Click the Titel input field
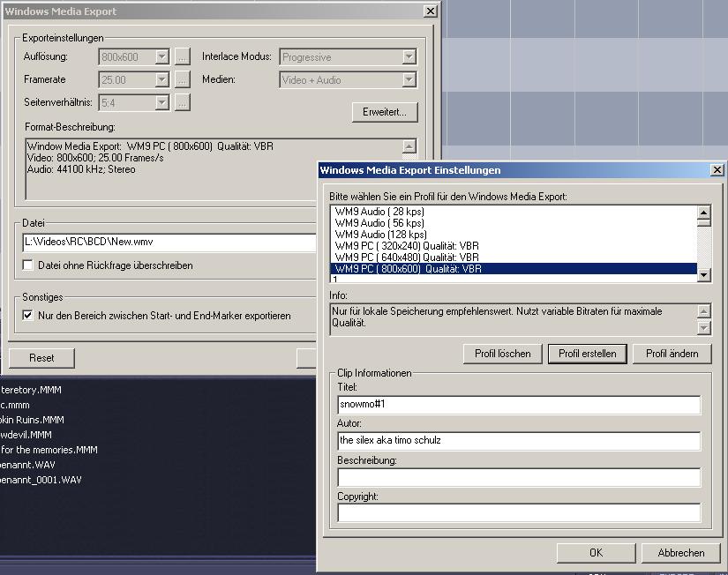 [519, 404]
